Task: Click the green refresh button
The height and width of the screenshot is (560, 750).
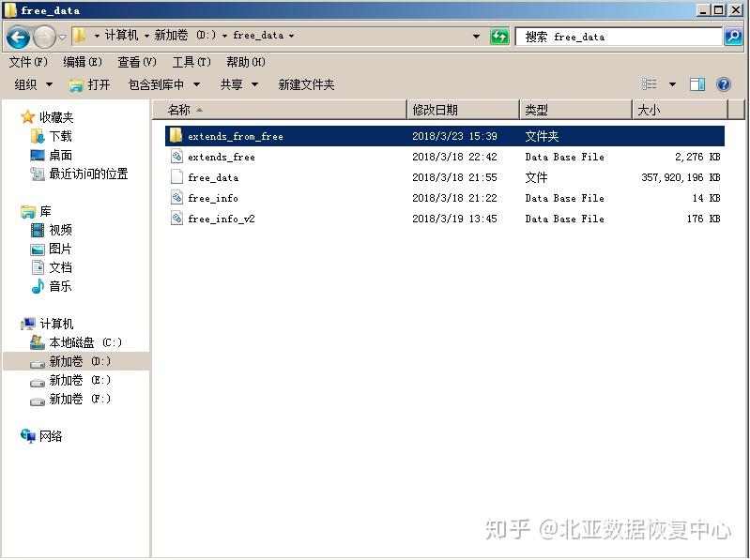Action: click(499, 37)
